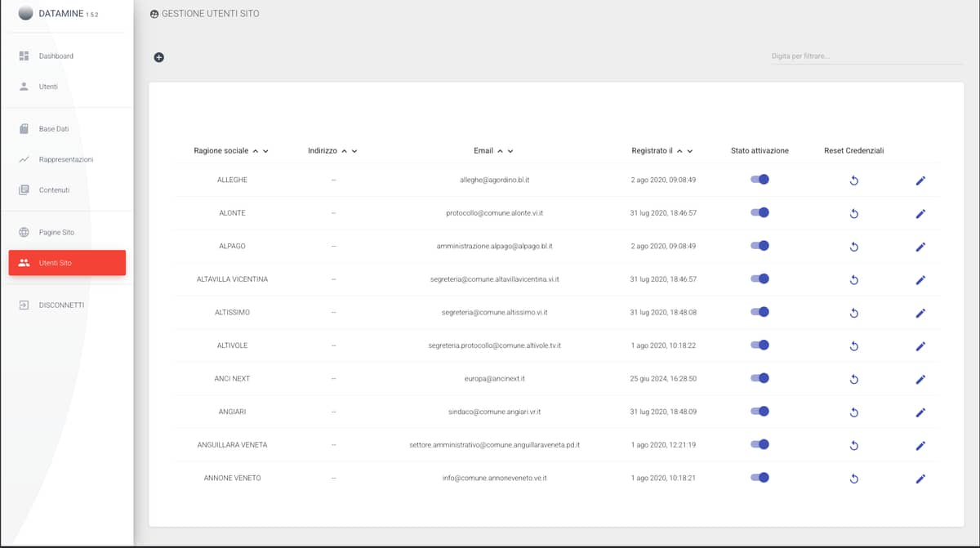Viewport: 980px width, 548px height.
Task: Reset credentials for ALONTE
Action: (853, 214)
